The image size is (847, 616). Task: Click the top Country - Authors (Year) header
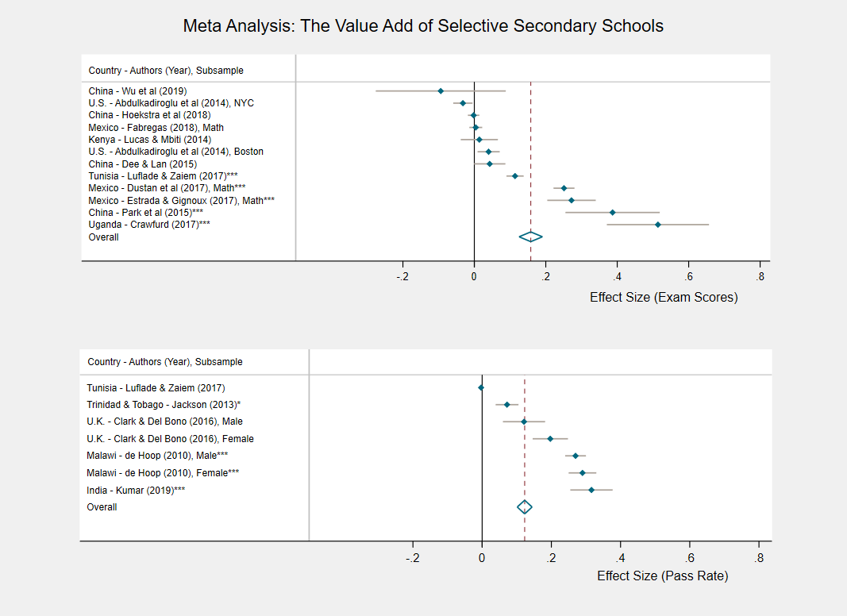point(166,70)
